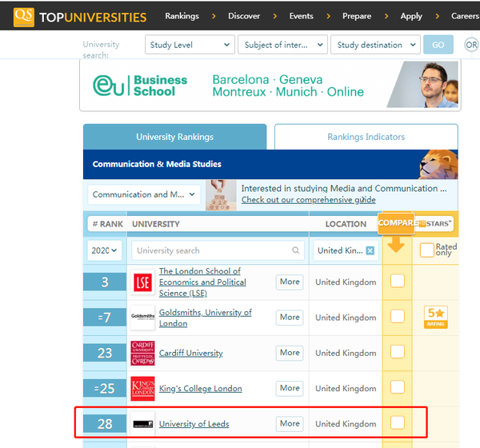Click the lion image in subject header
The width and height of the screenshot is (480, 448).
pos(438,165)
